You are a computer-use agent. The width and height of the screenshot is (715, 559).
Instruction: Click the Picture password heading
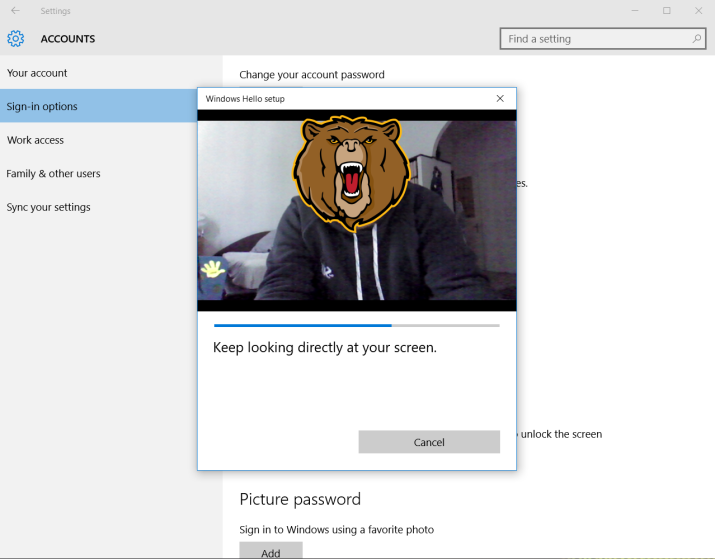point(300,499)
